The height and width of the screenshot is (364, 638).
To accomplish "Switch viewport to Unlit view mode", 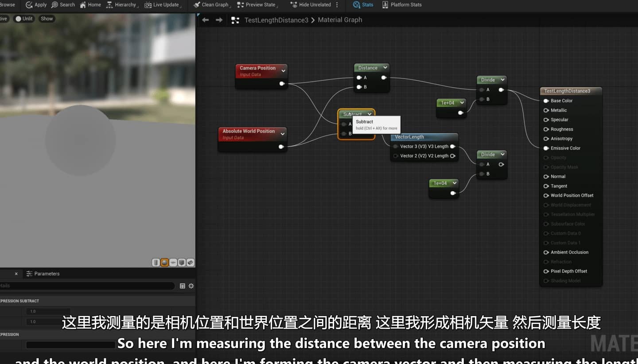I will [x=24, y=19].
